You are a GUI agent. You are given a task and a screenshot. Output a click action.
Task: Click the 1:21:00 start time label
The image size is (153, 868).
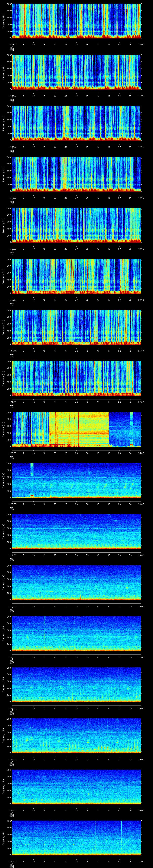(x=12, y=402)
